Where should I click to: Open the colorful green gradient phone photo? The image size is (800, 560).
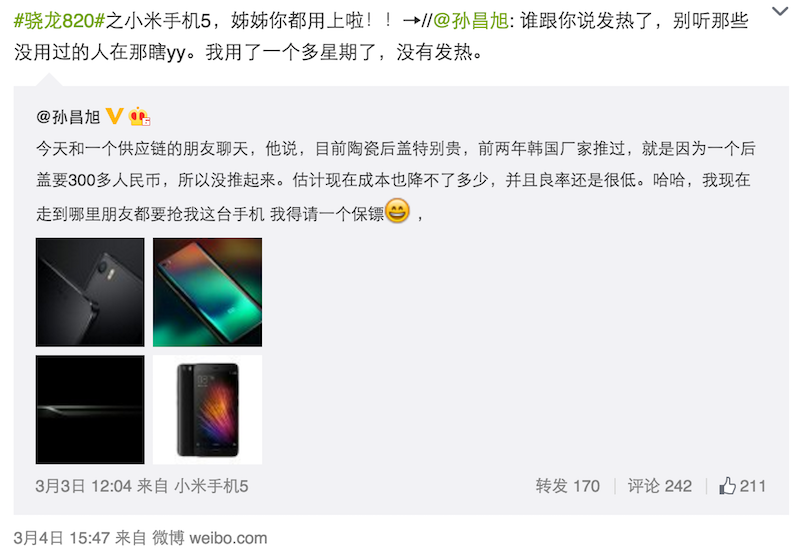(208, 292)
